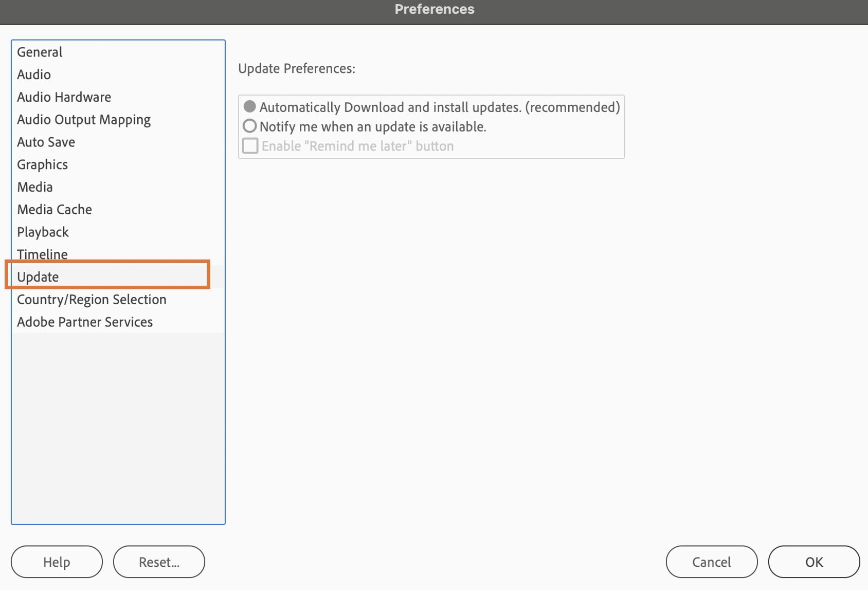Click the Help button

57,562
